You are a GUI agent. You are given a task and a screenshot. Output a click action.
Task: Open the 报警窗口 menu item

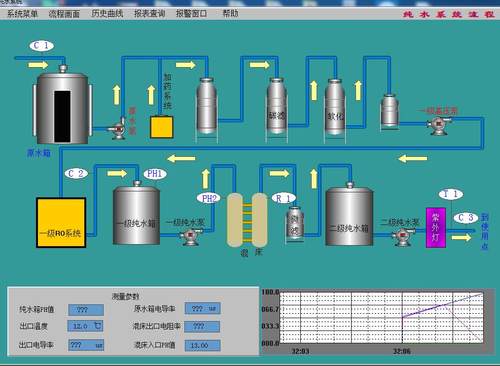[191, 14]
